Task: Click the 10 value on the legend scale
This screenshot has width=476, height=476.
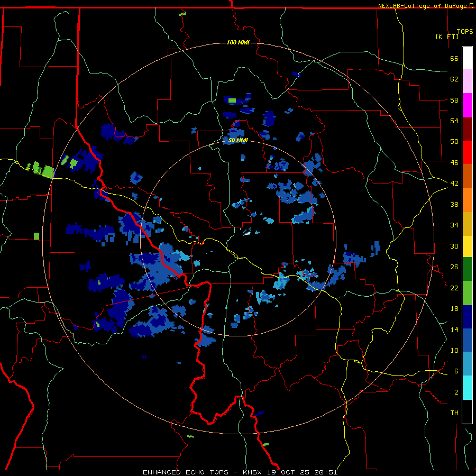Action: pyautogui.click(x=454, y=350)
